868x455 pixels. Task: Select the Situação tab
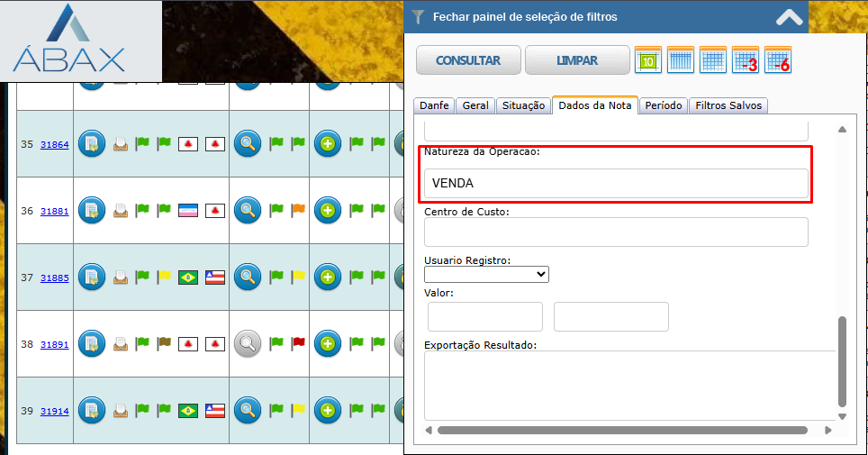coord(523,105)
